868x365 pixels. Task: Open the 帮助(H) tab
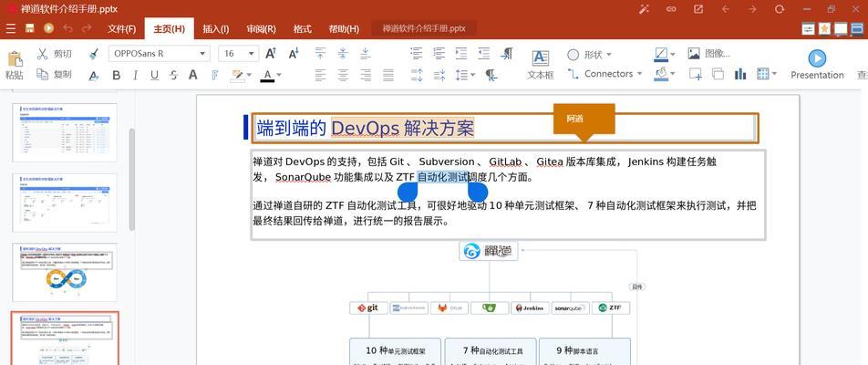click(x=344, y=29)
